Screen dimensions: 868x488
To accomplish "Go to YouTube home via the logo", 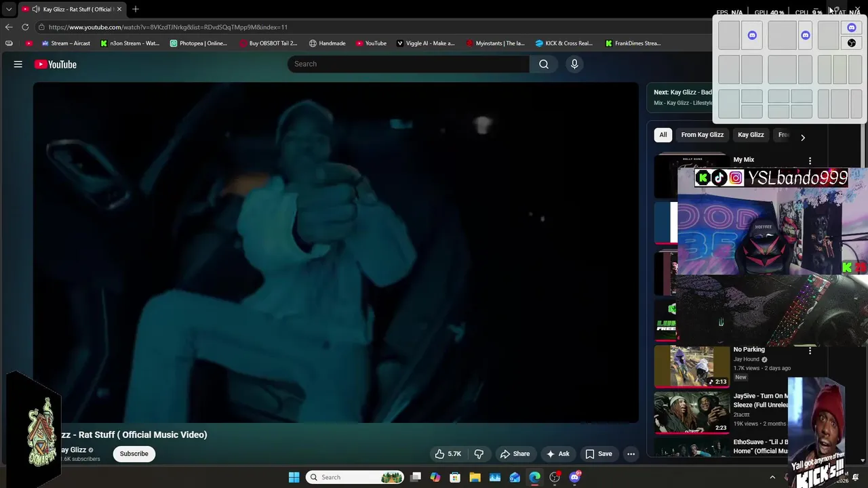I will (56, 64).
